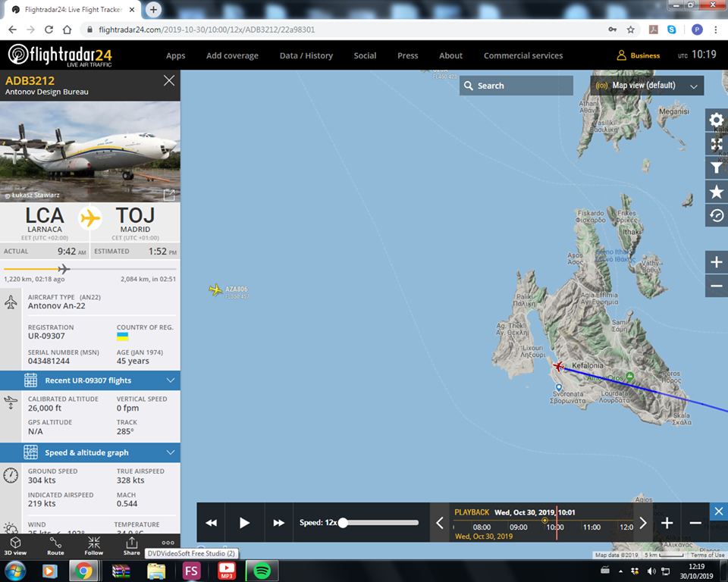This screenshot has height=582, width=728.
Task: Select the LCA Larnaca origin airport
Action: [45, 221]
